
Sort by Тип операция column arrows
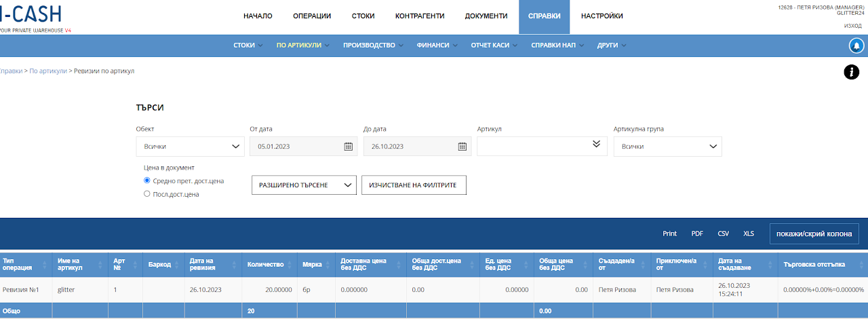coord(46,265)
